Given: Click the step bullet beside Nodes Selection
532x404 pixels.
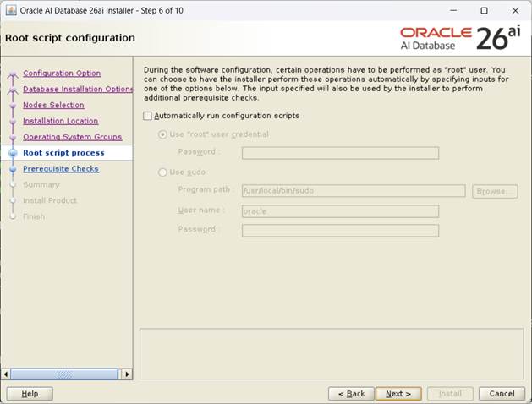Looking at the screenshot, I should [13, 106].
